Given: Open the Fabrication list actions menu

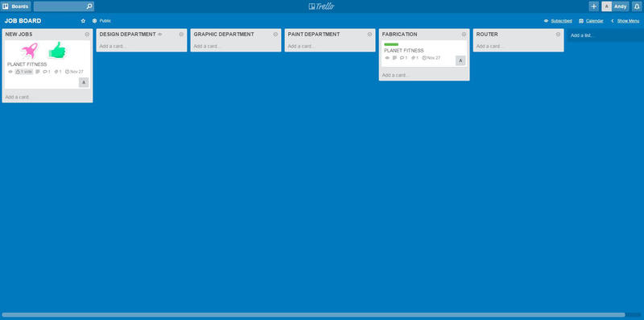Looking at the screenshot, I should click(x=464, y=35).
